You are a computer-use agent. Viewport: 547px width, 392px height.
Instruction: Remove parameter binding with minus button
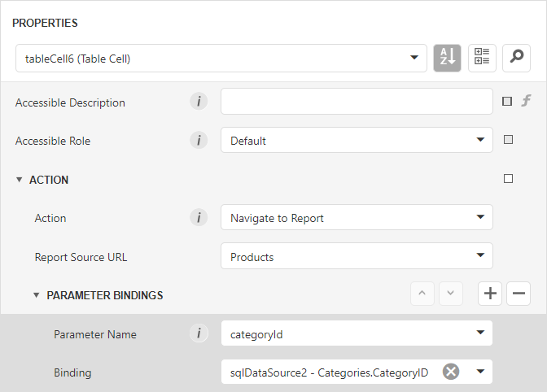point(519,294)
